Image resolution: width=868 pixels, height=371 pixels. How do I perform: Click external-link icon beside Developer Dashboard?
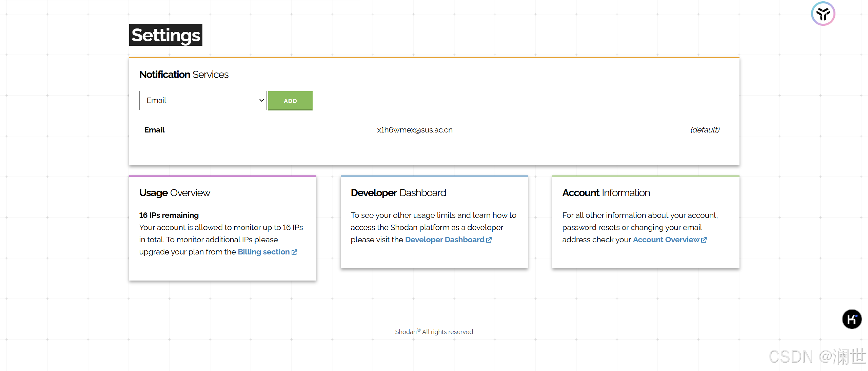489,240
